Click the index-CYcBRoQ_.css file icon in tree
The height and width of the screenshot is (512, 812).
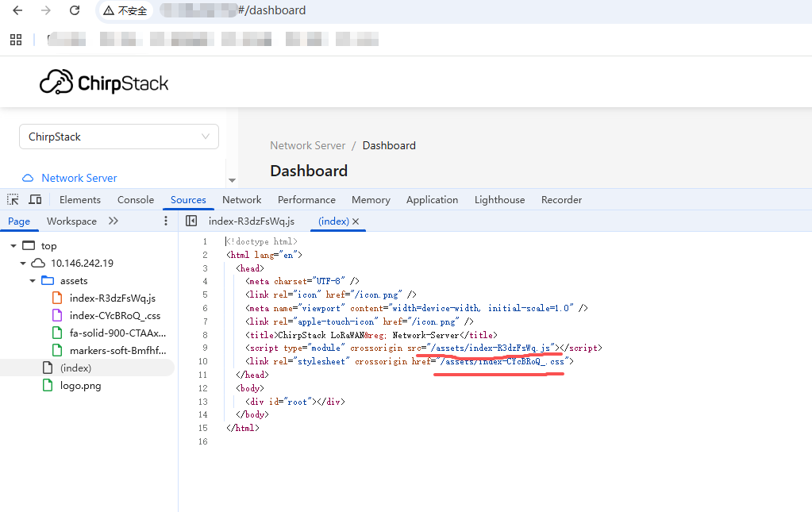click(x=57, y=316)
